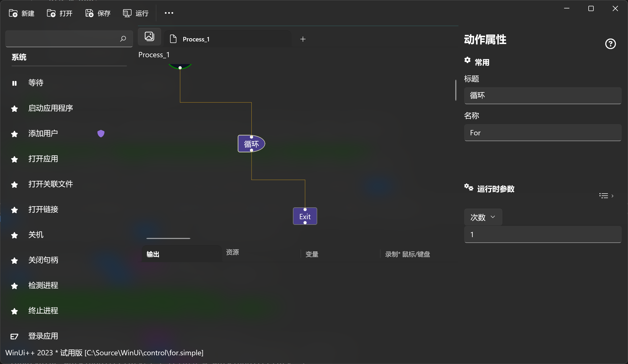Open the 次数 dropdown selector

coord(483,217)
